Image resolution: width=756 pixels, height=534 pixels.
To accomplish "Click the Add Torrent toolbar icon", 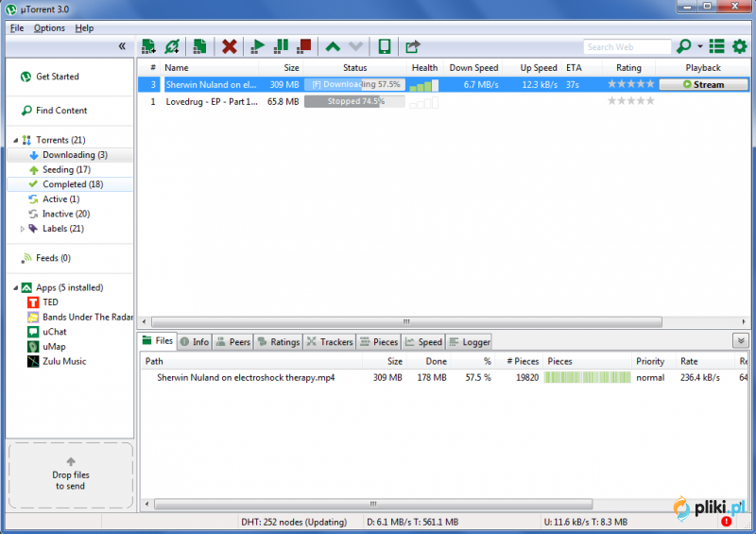I will coord(148,47).
